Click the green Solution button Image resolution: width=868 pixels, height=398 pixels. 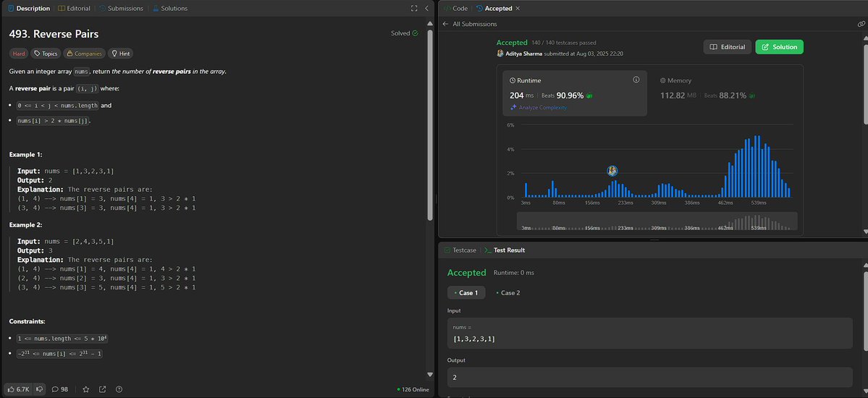point(779,47)
